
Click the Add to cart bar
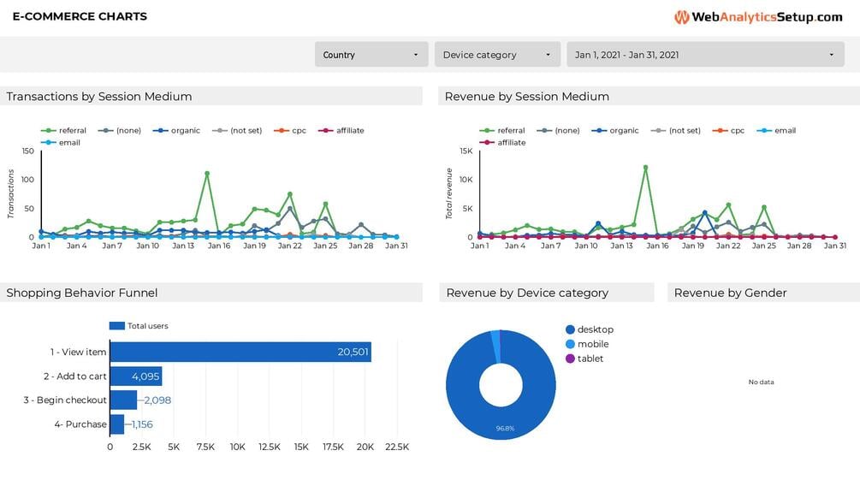(x=136, y=377)
